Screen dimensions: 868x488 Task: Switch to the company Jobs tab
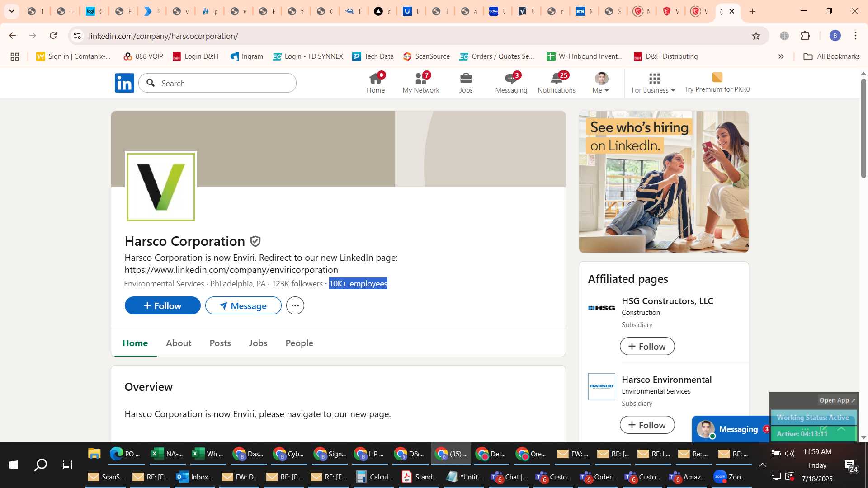(x=258, y=343)
